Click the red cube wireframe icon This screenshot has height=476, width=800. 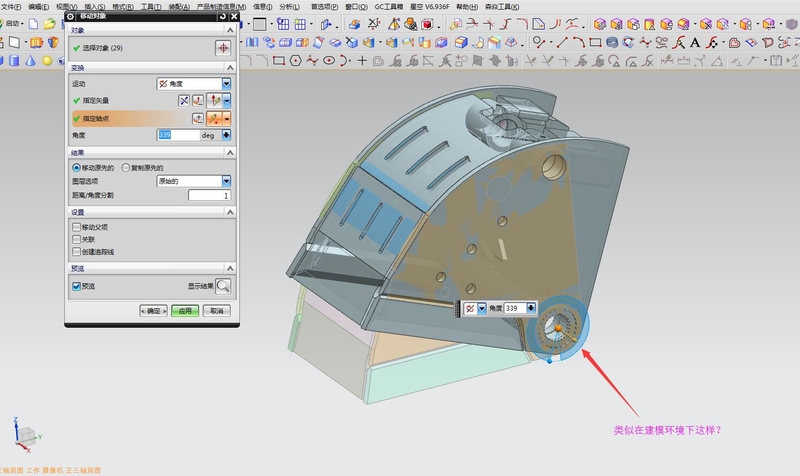coord(428,24)
